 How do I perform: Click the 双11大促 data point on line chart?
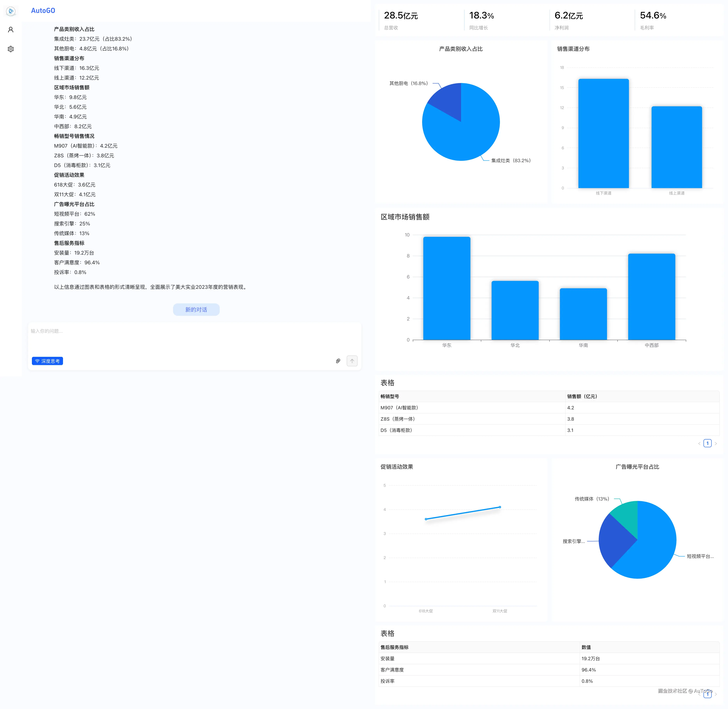pos(500,507)
